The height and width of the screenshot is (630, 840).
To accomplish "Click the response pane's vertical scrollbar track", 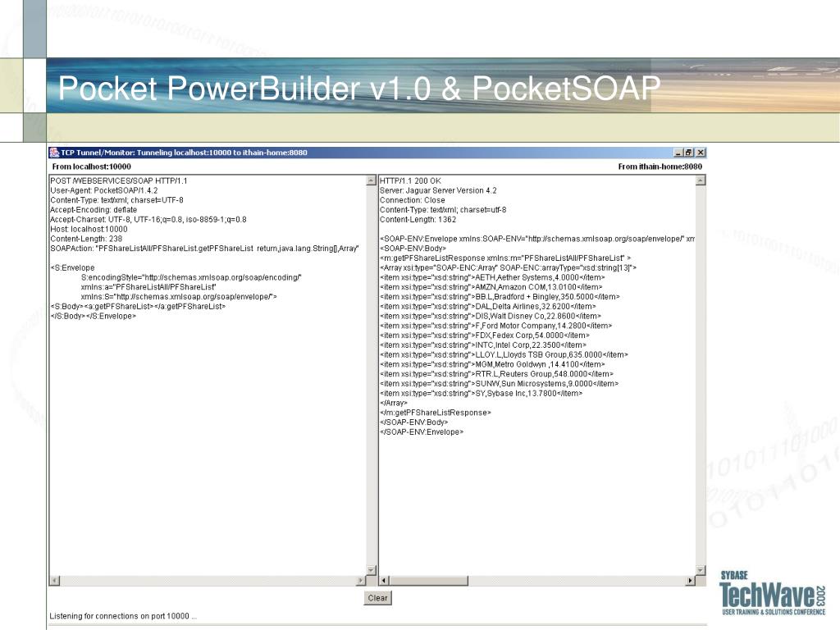I will coord(701,375).
